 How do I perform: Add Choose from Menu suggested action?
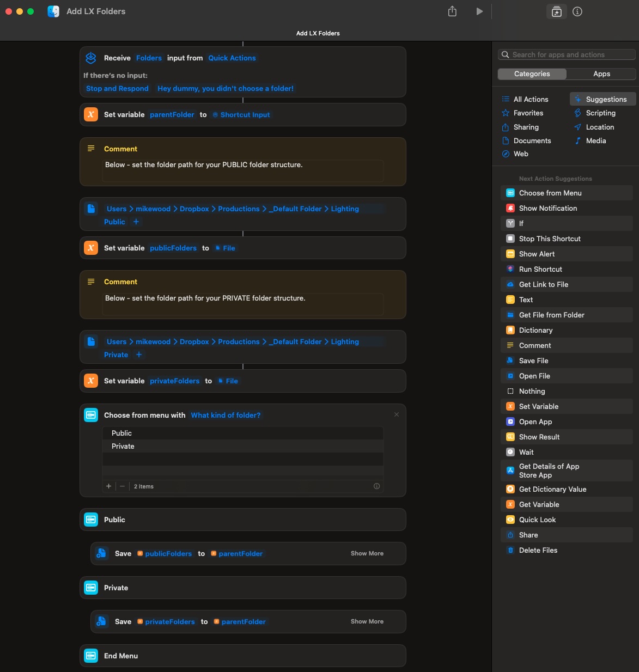pyautogui.click(x=567, y=193)
